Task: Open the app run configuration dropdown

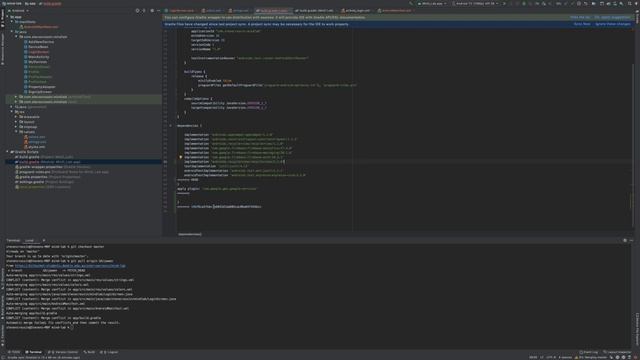Action: point(432,4)
